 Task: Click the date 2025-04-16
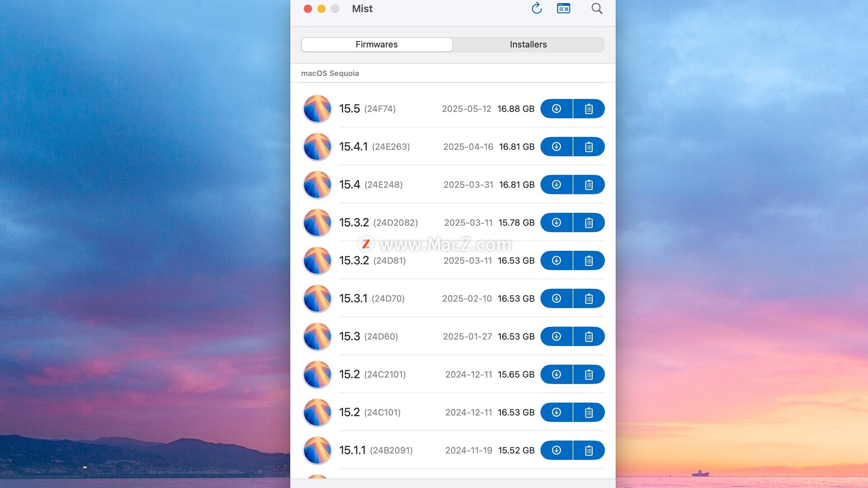tap(468, 146)
